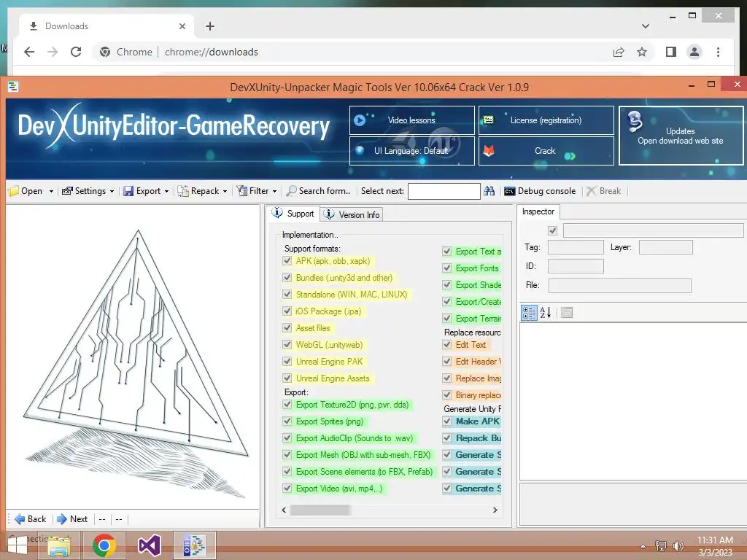Click the Break toolbar button

(603, 191)
